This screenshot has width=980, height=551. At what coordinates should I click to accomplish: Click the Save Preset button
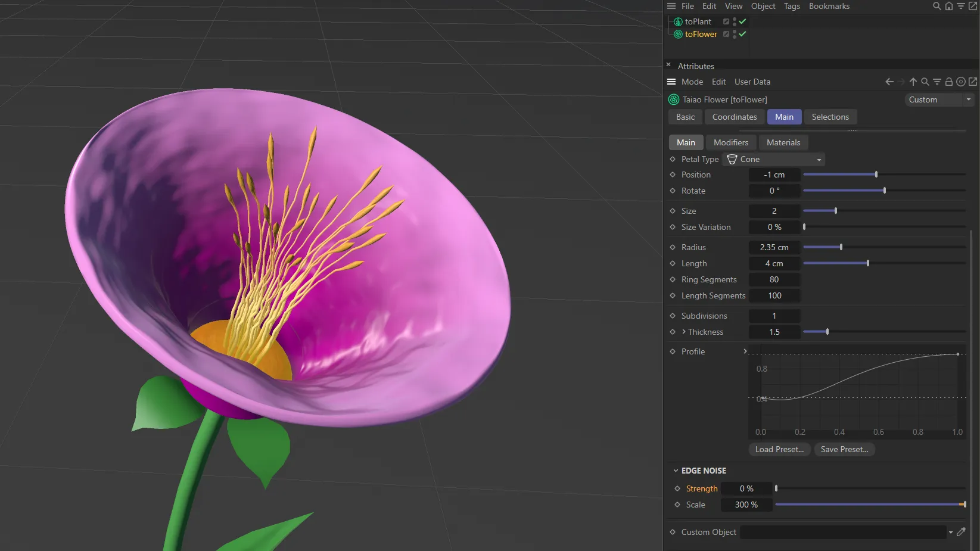(x=844, y=449)
